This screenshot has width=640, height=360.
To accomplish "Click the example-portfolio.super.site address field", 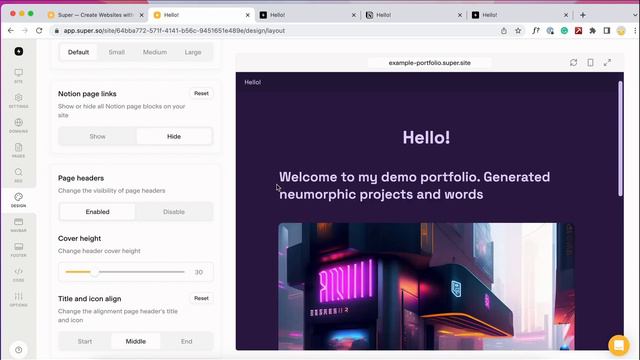I will [x=429, y=63].
